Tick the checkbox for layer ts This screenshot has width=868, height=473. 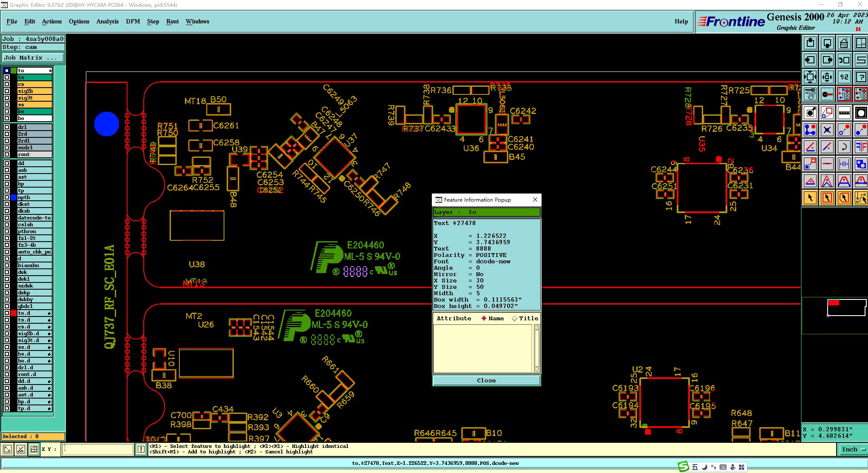7,77
